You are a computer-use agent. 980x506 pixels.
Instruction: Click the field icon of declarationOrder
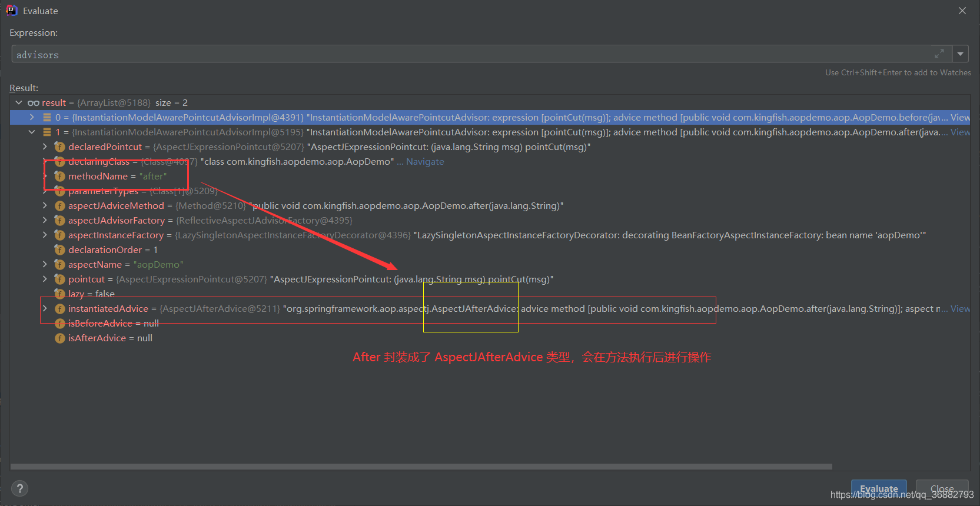coord(59,249)
